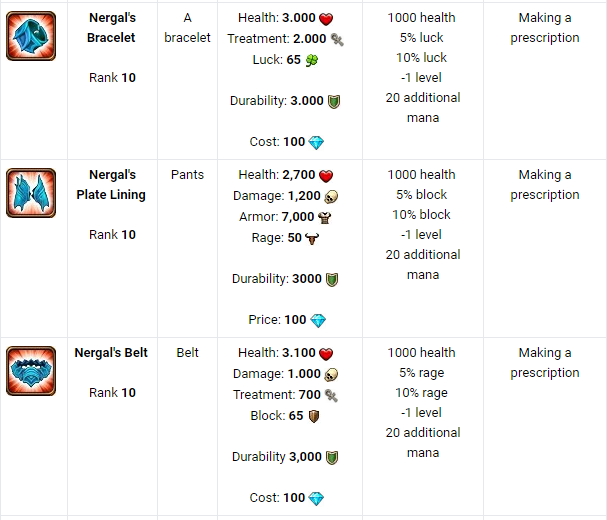Click the Nergal's Belt name text
Screen dimensions: 607x520
click(x=111, y=353)
